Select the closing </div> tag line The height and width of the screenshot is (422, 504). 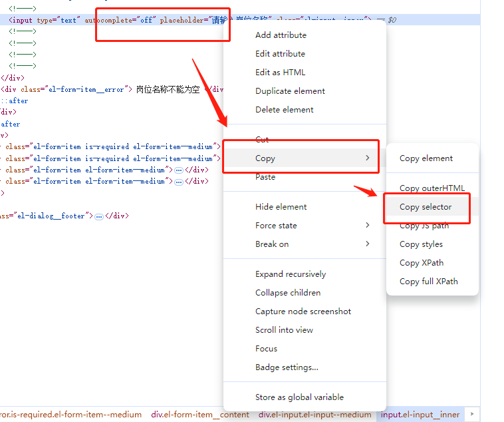pyautogui.click(x=13, y=78)
